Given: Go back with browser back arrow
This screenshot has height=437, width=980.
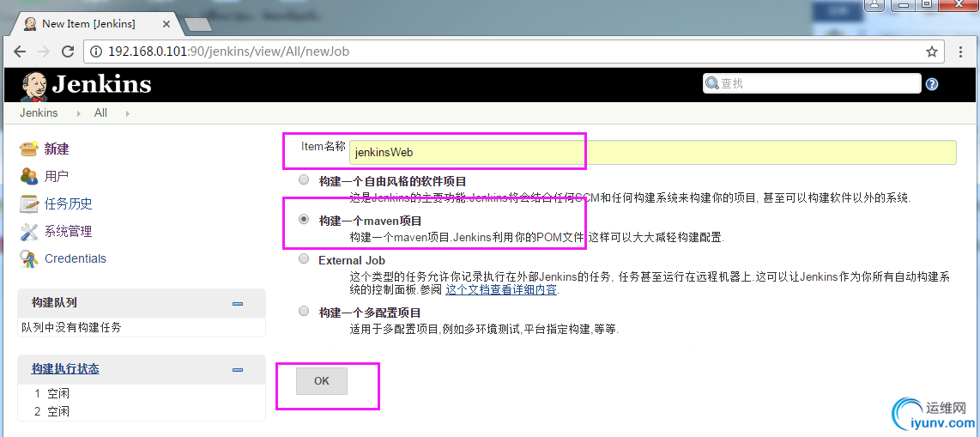Looking at the screenshot, I should pos(20,52).
